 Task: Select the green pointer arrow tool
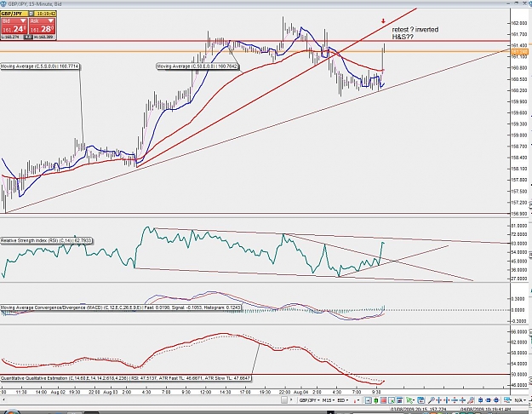(410, 400)
